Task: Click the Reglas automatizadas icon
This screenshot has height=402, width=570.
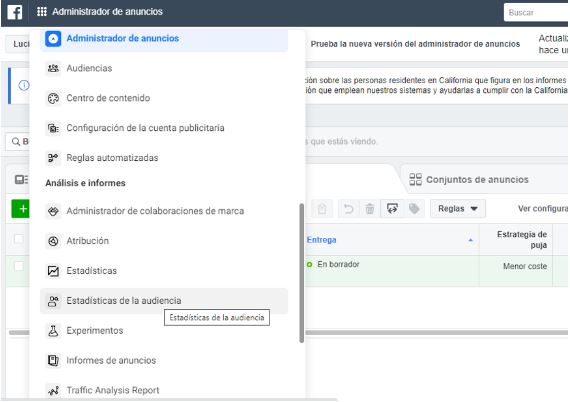Action: coord(53,158)
